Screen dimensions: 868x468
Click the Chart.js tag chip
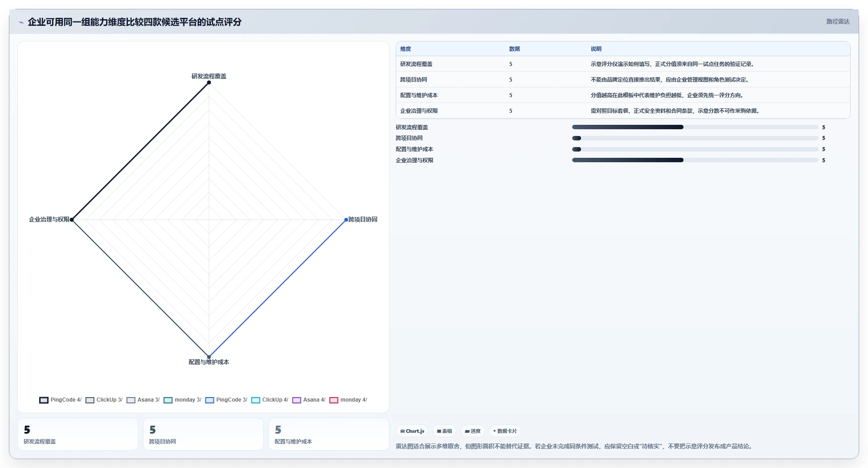click(412, 431)
